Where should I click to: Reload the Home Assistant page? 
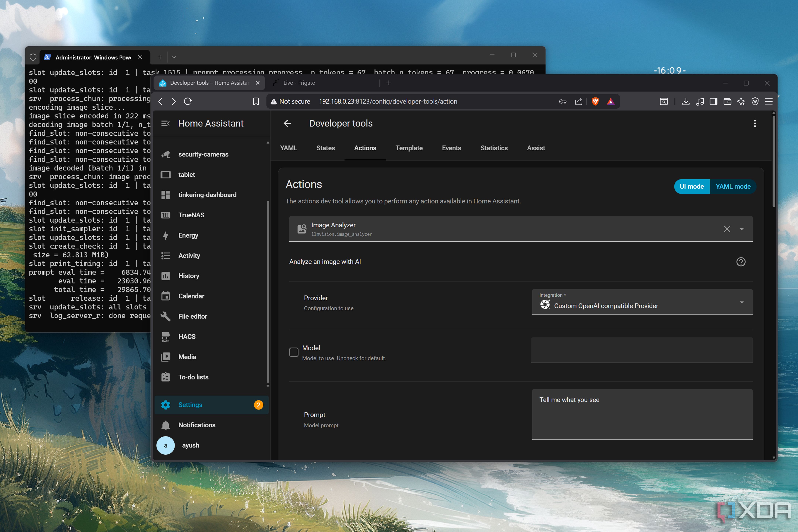188,101
